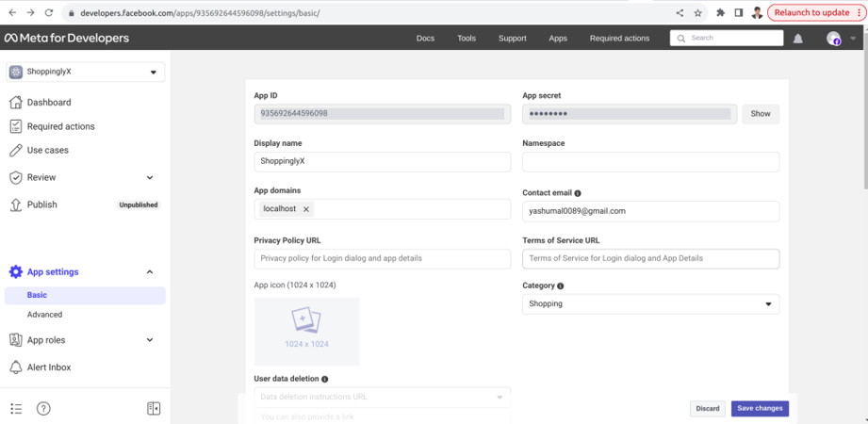Open the ShoppinglyX app selector dropdown
This screenshot has width=868, height=424.
85,72
